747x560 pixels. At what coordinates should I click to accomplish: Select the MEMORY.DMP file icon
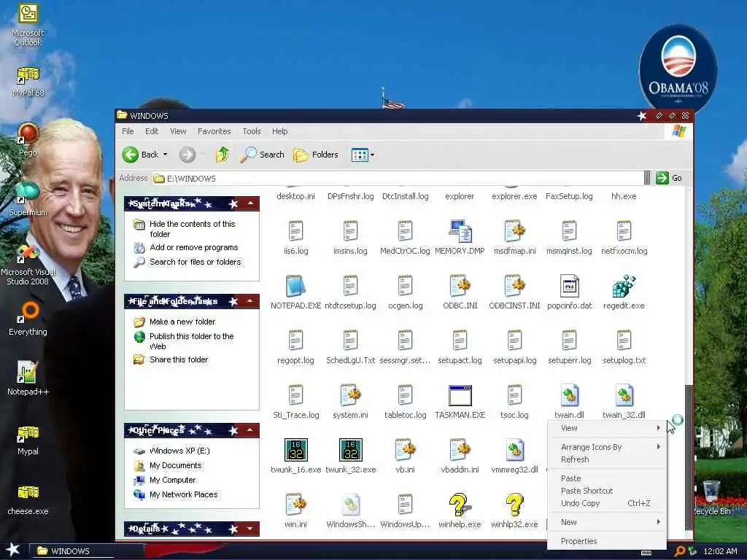pos(460,231)
